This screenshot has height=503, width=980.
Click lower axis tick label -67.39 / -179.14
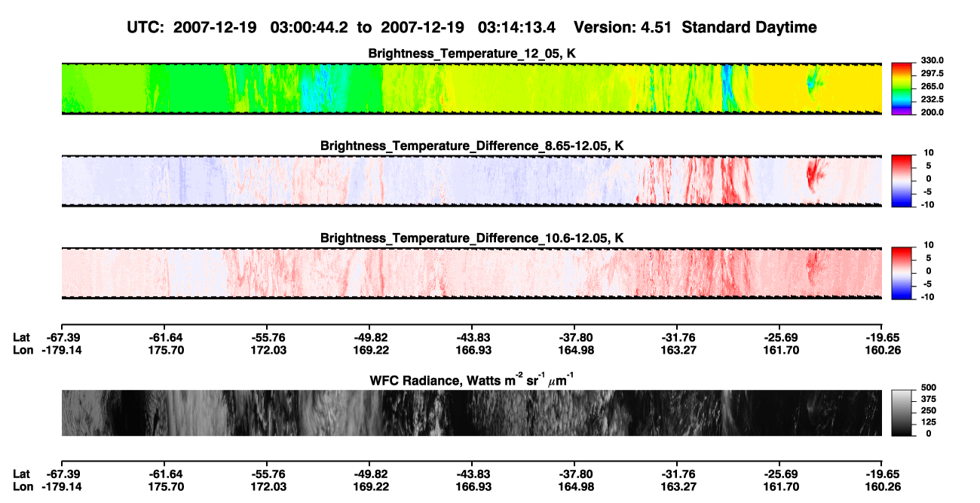click(x=61, y=480)
